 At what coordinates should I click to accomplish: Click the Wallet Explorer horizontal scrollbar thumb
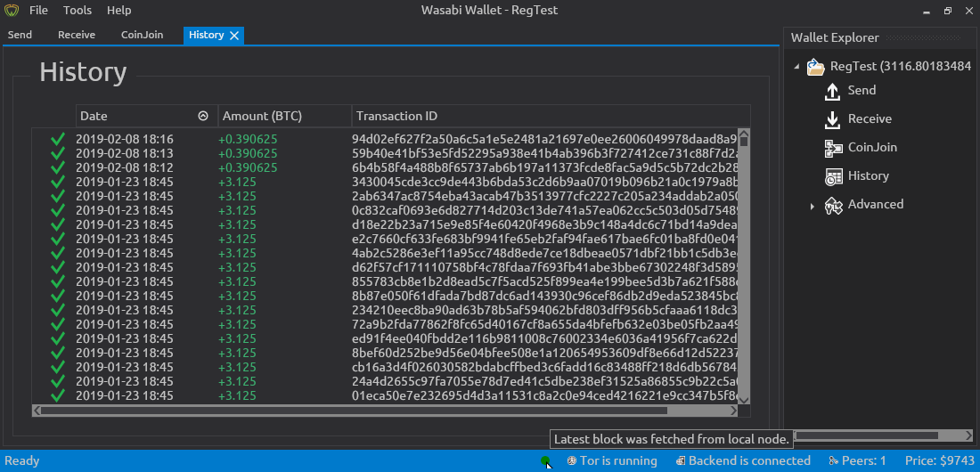(866, 435)
